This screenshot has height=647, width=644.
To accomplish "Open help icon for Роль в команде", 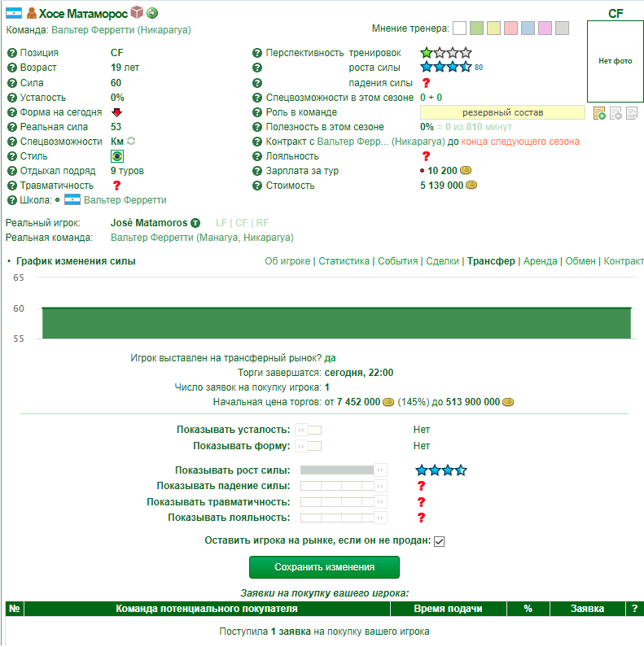I will [257, 112].
